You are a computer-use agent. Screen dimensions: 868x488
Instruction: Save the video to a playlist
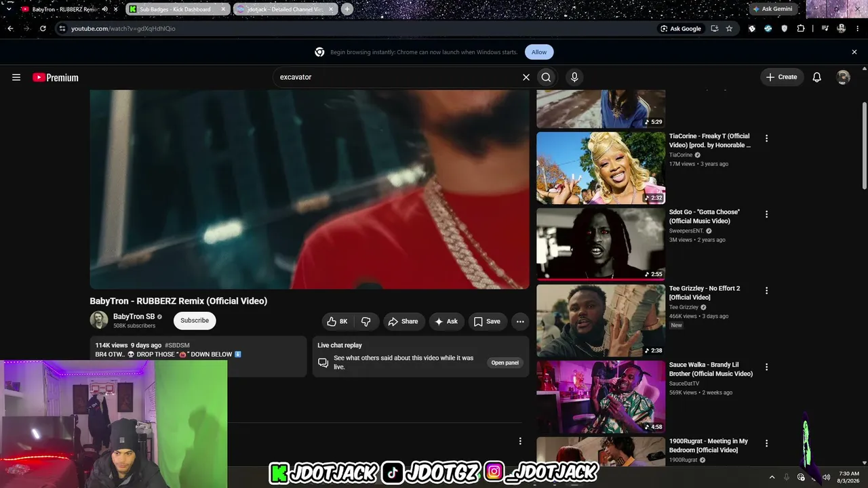487,321
